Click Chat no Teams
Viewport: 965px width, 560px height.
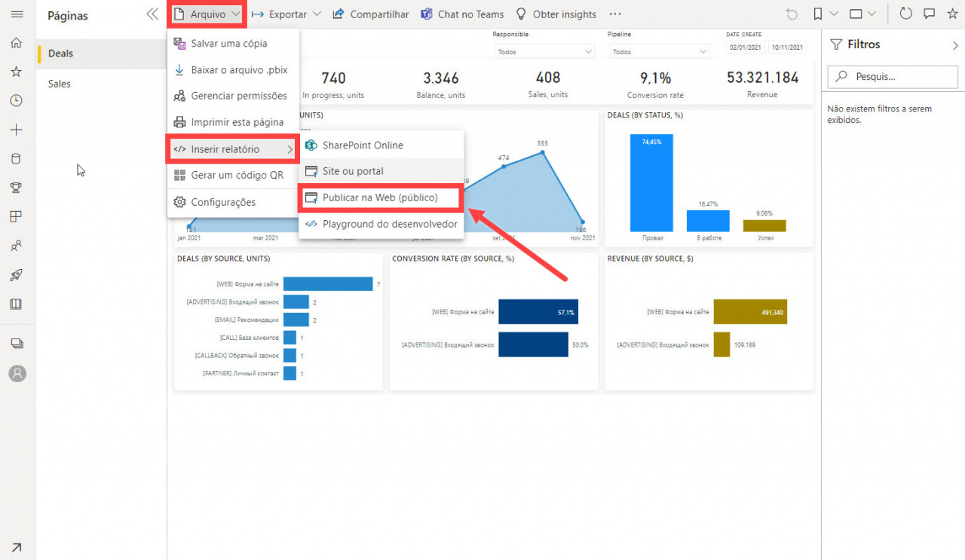[x=462, y=14]
